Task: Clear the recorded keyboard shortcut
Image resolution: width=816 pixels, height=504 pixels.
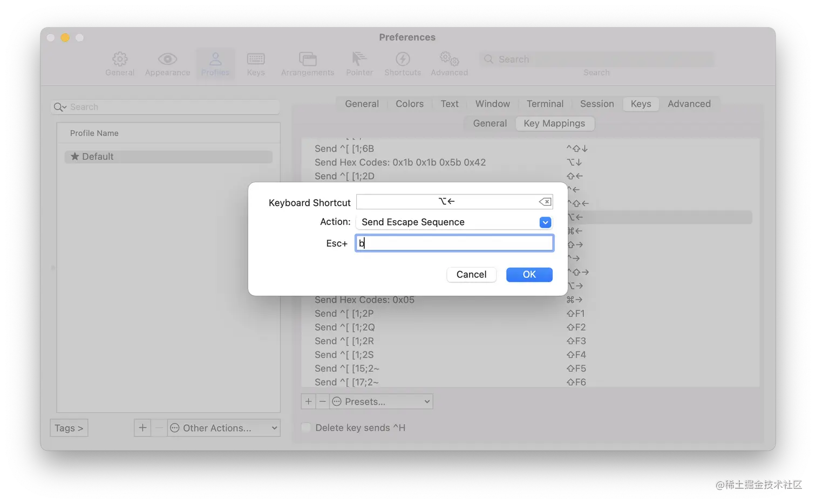Action: click(x=545, y=202)
